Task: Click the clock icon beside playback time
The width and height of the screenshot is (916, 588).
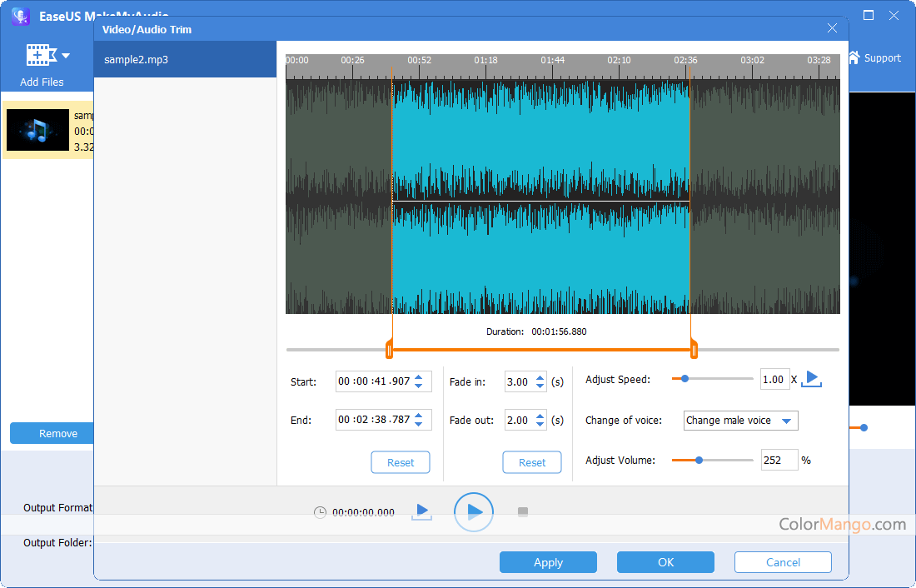Action: tap(320, 513)
